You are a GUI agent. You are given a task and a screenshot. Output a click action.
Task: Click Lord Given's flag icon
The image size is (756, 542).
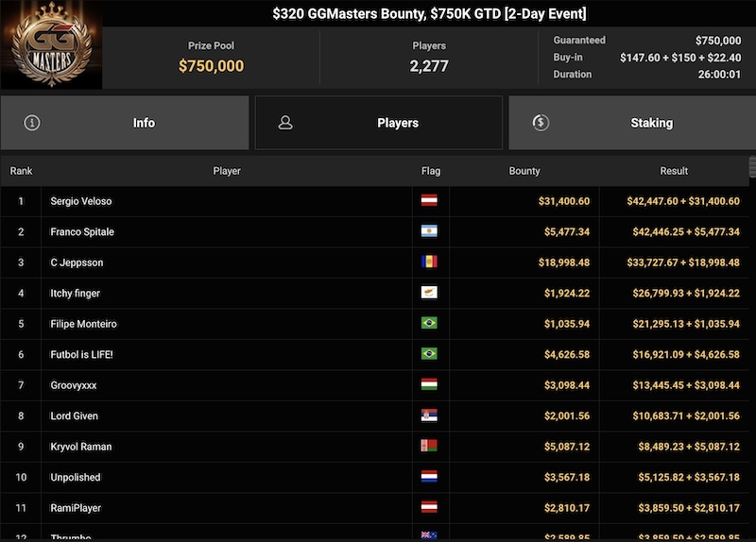429,415
